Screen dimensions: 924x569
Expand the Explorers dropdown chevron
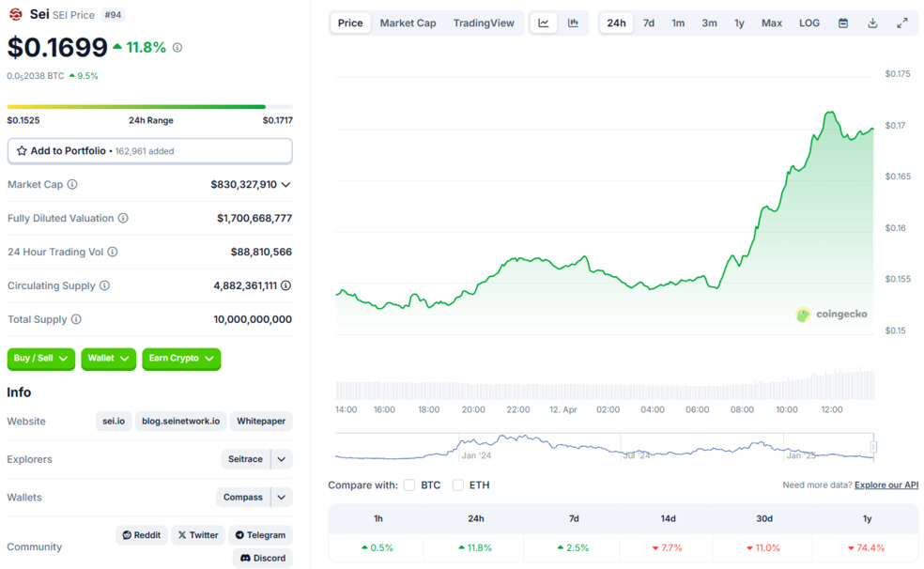click(x=282, y=459)
